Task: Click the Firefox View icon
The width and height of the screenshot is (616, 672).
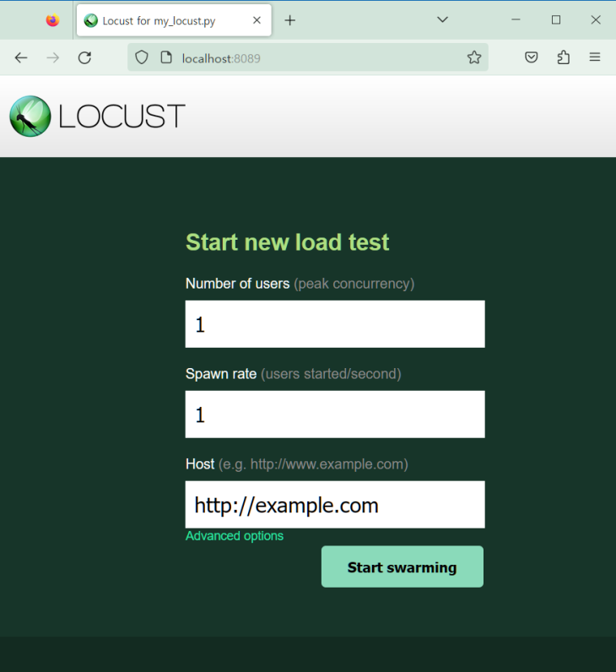Action: pos(52,20)
